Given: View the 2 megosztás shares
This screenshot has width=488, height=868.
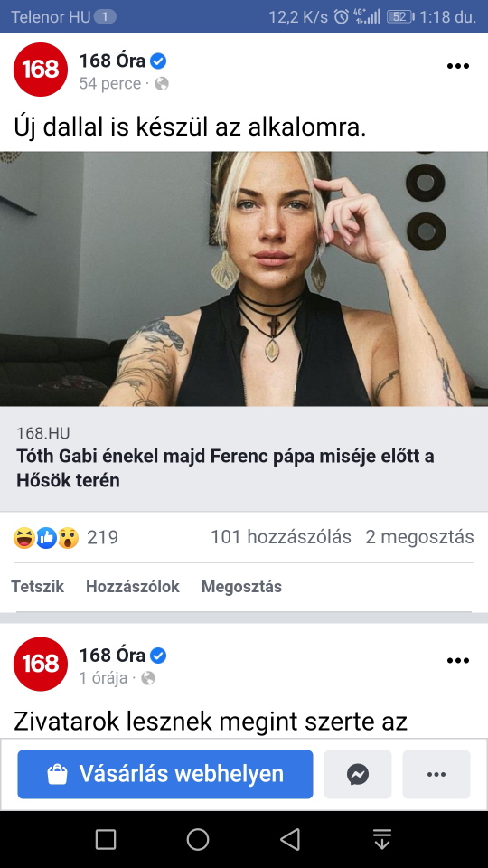Looking at the screenshot, I should pyautogui.click(x=419, y=537).
